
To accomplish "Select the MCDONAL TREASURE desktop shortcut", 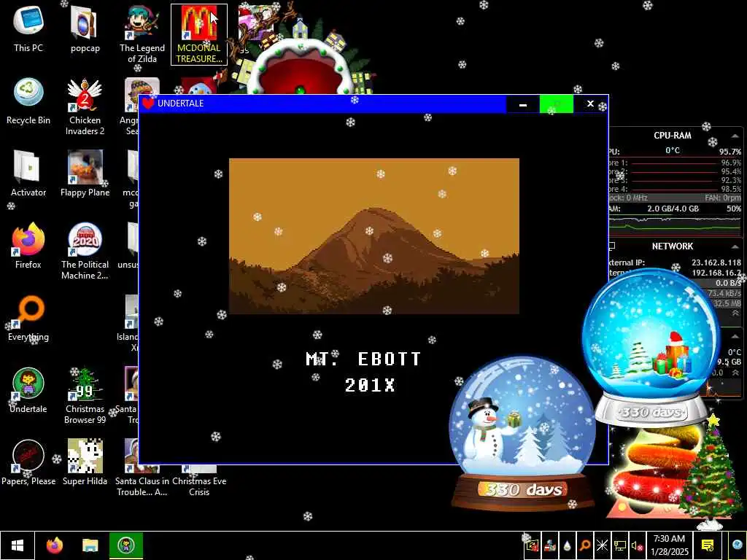I will [199, 34].
